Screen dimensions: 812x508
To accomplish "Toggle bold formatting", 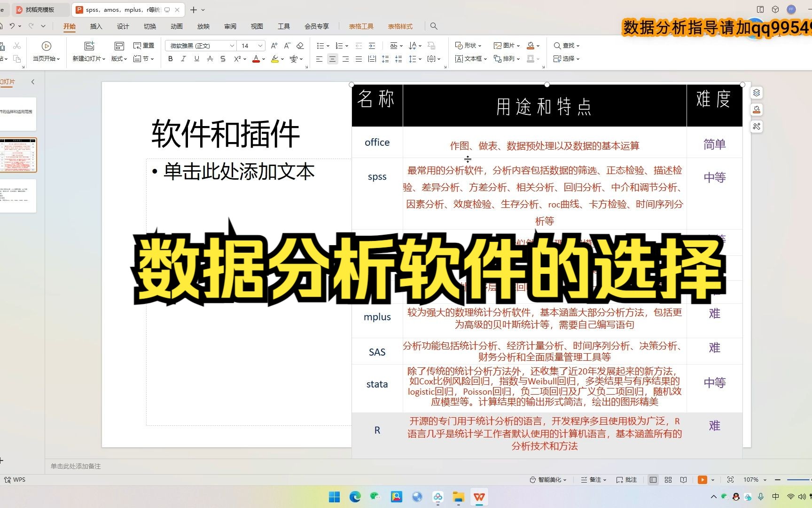I will (171, 59).
